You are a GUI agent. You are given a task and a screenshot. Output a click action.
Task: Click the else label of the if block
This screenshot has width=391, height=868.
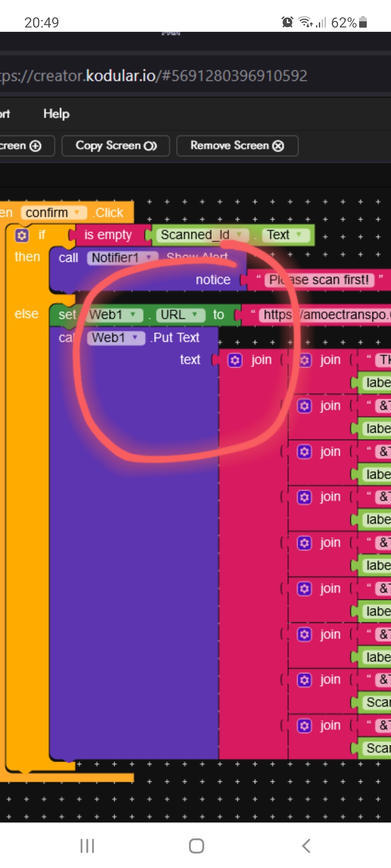tap(26, 314)
